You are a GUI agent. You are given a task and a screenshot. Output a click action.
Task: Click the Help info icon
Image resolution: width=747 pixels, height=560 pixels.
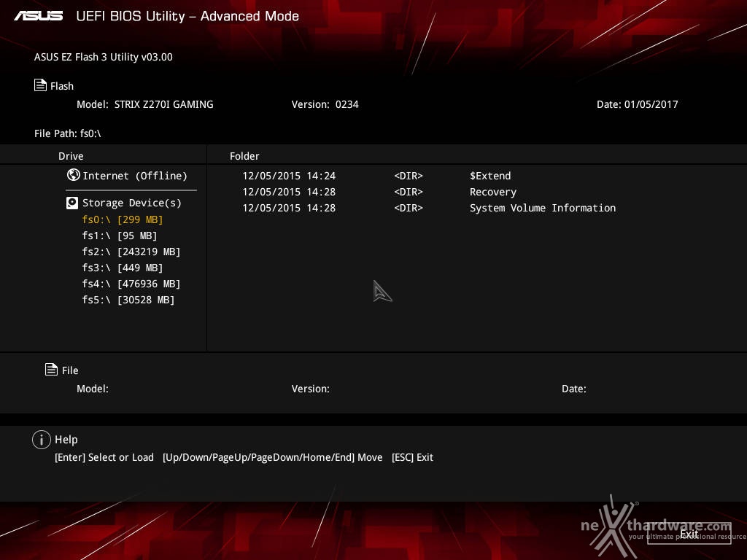point(42,440)
